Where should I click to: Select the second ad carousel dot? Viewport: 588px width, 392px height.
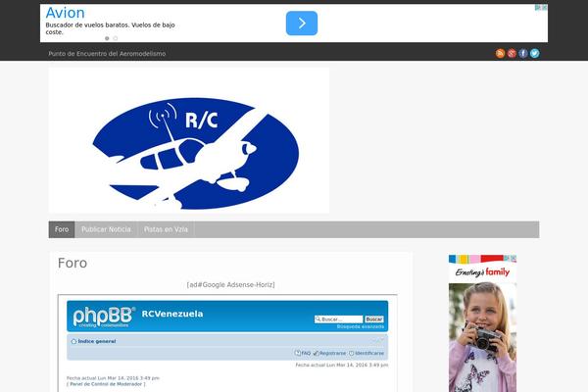(x=116, y=38)
